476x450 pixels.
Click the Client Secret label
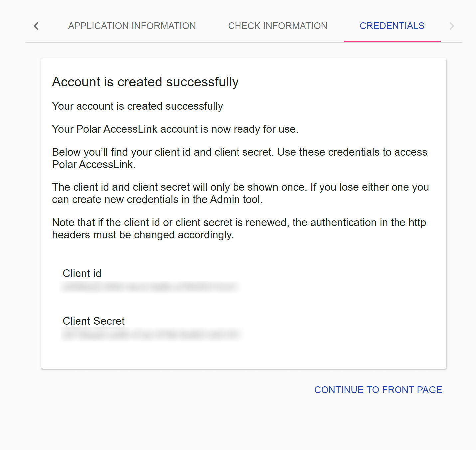93,321
